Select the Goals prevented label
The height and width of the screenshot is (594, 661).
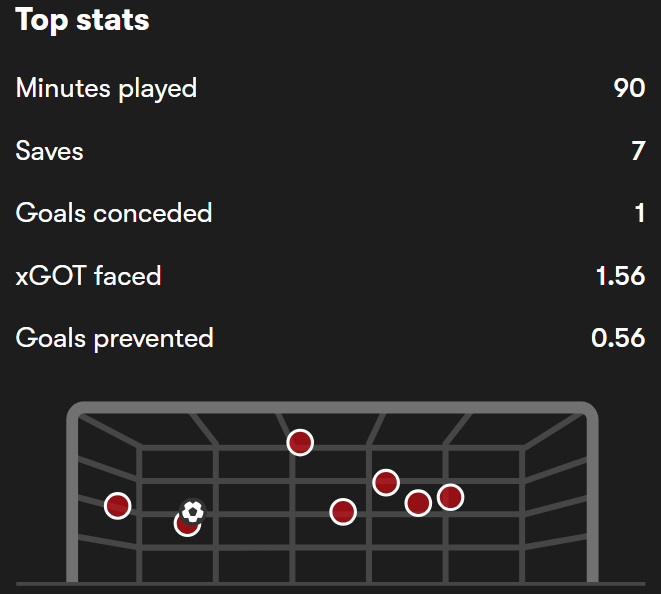(114, 338)
